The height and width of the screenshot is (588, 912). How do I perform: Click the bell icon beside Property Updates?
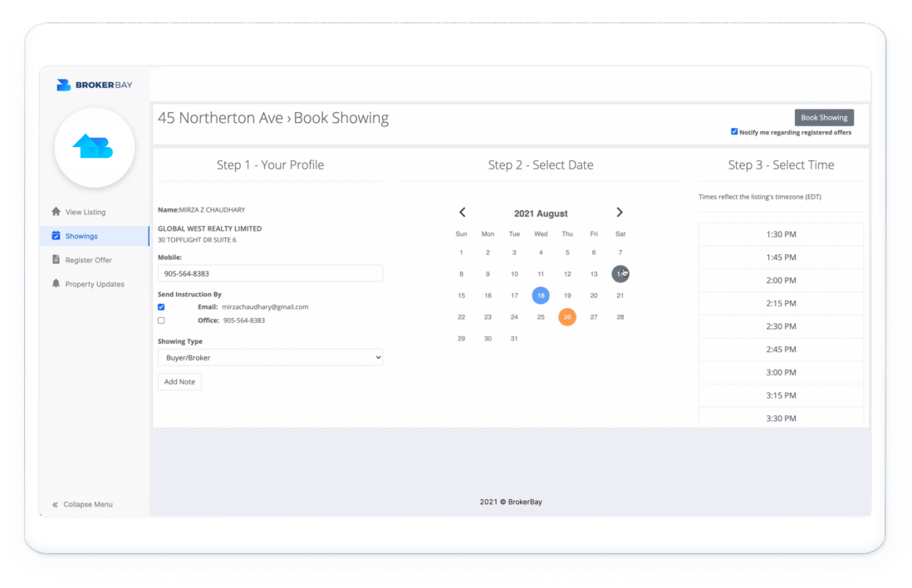[56, 284]
